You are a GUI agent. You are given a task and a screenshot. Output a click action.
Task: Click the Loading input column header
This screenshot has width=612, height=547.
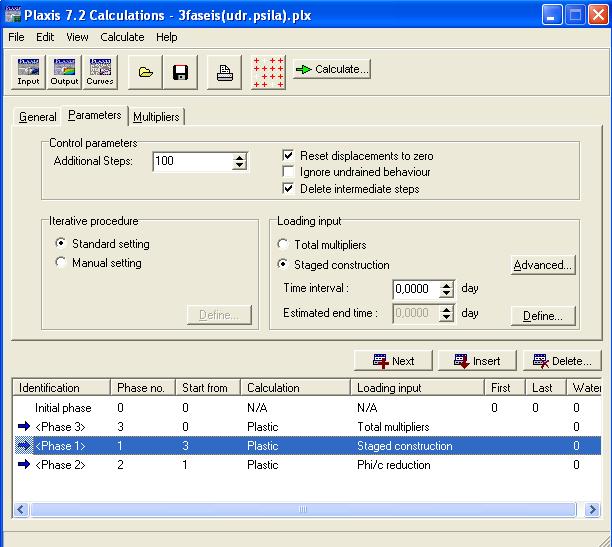pyautogui.click(x=417, y=388)
